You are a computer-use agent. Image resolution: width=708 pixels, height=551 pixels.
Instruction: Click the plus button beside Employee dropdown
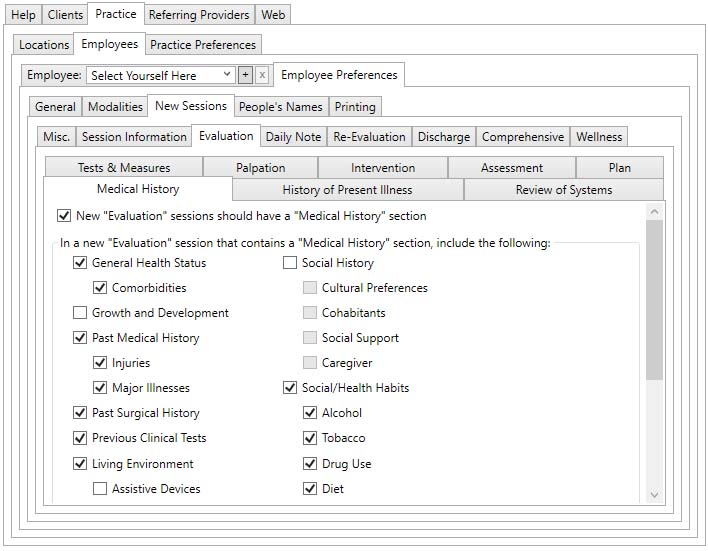(x=245, y=75)
